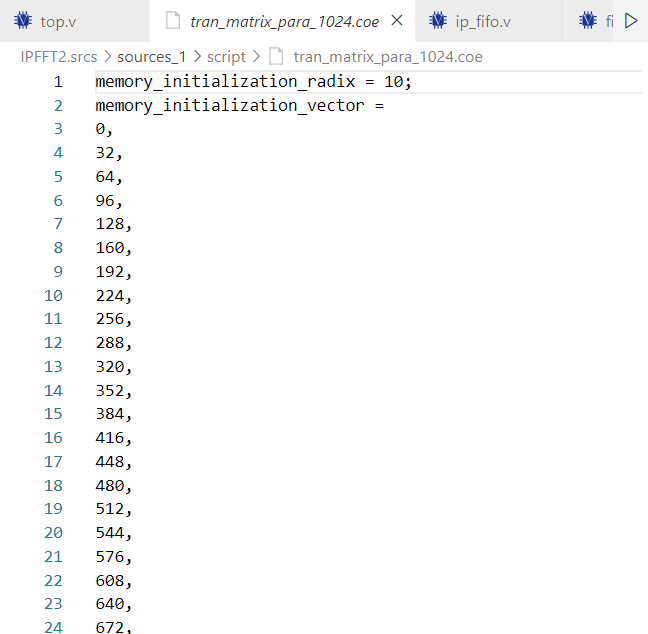Click memory_initialization_radix text on line 1
The height and width of the screenshot is (634, 648).
coord(225,82)
